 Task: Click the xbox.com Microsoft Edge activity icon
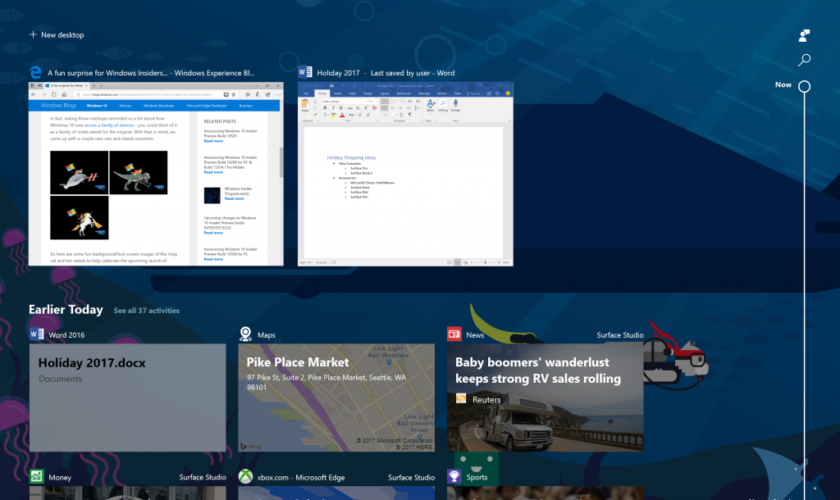[x=245, y=477]
